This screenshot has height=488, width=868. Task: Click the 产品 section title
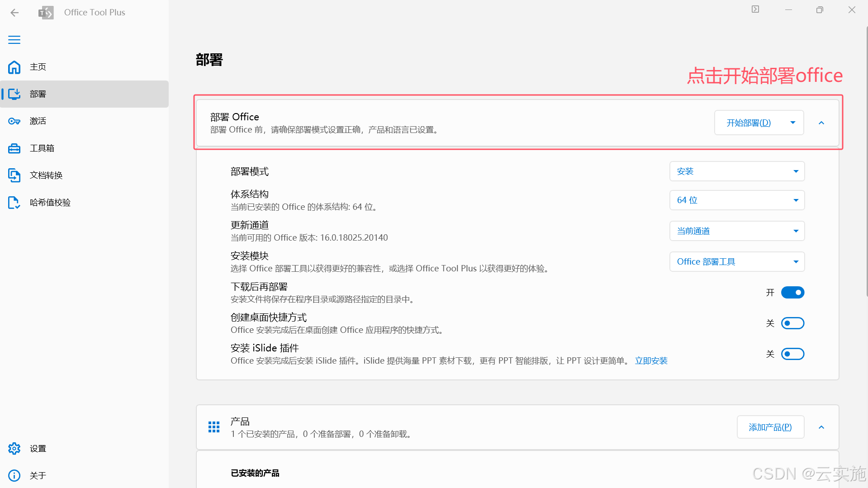pos(240,422)
